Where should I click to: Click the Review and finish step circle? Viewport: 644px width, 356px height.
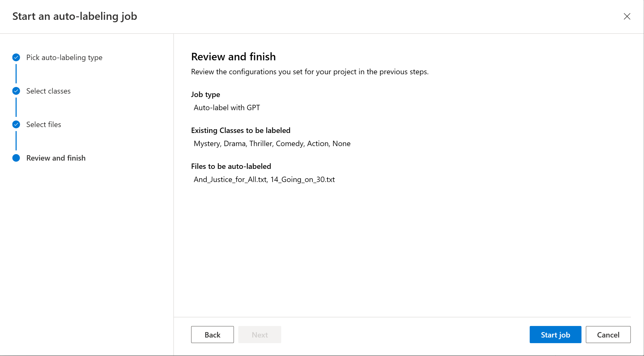tap(16, 158)
